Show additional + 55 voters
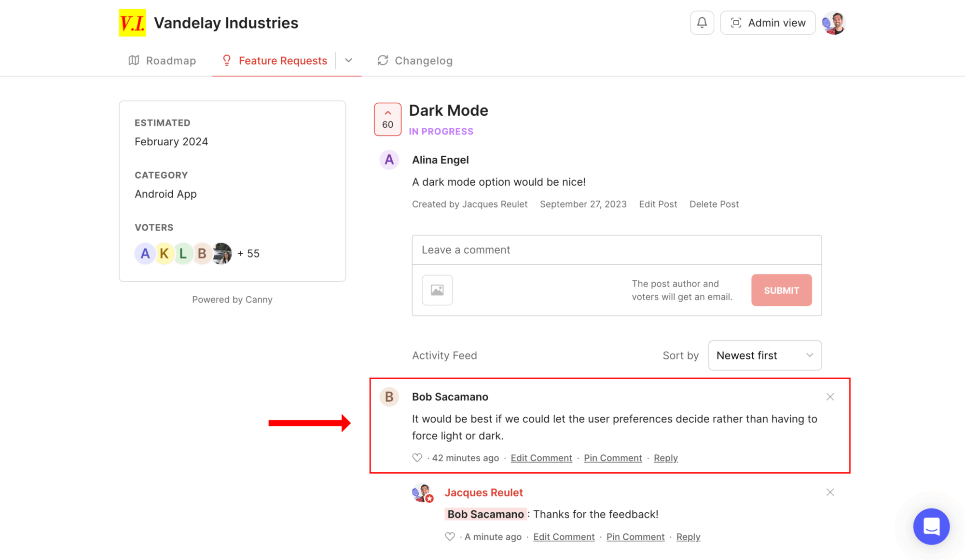The image size is (965, 560). tap(248, 254)
